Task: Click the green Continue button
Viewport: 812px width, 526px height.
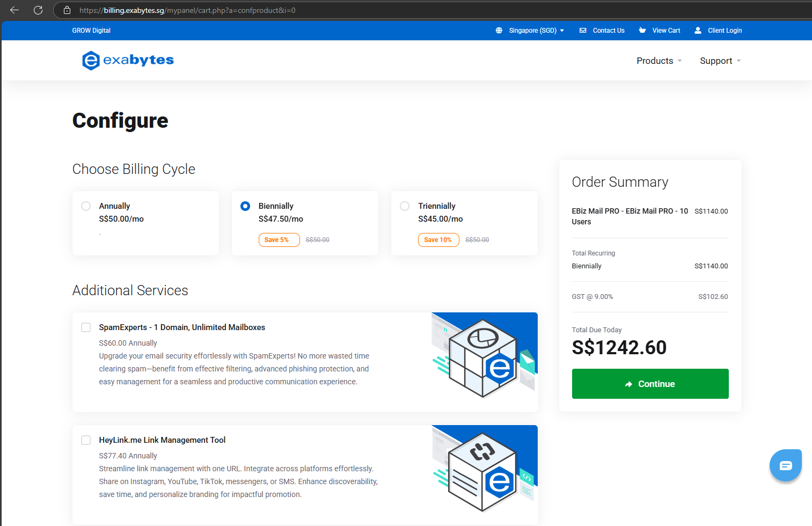Action: (650, 384)
